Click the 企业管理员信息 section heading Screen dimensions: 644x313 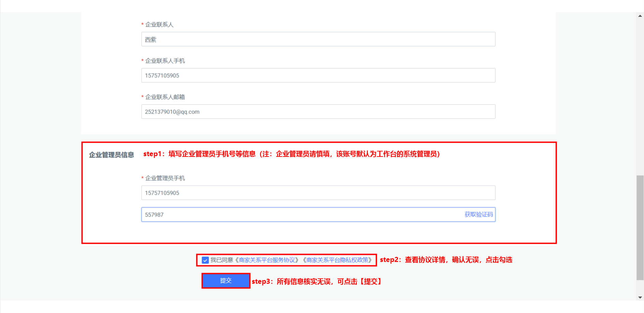tap(111, 155)
